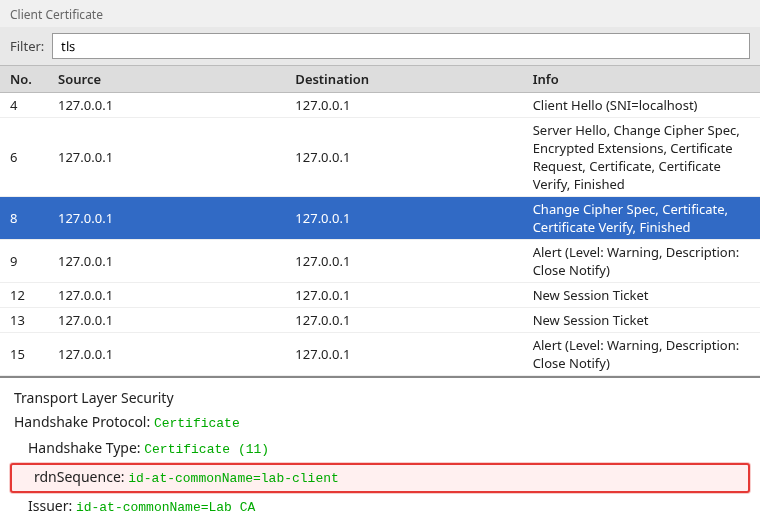Click the Handshake Protocol: Certificate line
The image size is (760, 528).
click(127, 422)
